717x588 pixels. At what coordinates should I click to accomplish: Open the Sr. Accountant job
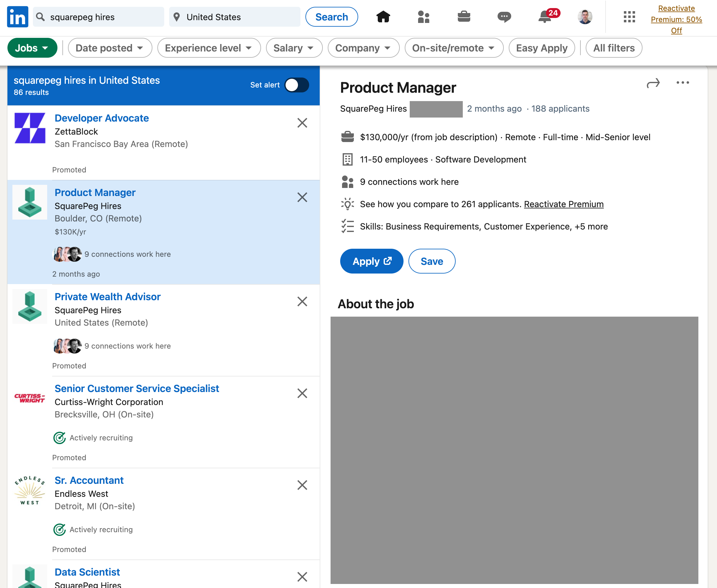[x=89, y=480]
